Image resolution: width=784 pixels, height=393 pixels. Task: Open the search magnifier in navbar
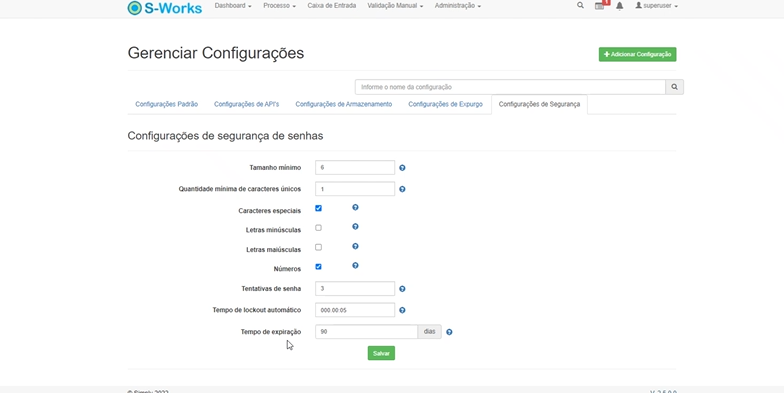click(580, 6)
